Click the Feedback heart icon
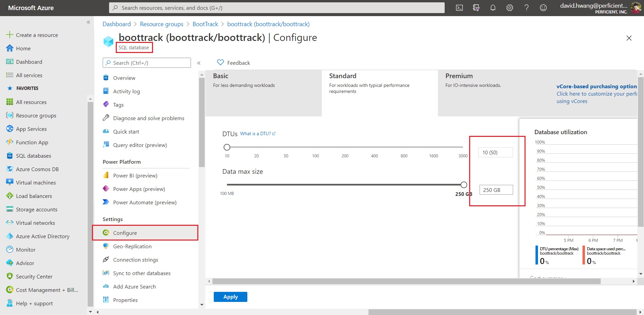The height and width of the screenshot is (315, 644). pyautogui.click(x=220, y=62)
